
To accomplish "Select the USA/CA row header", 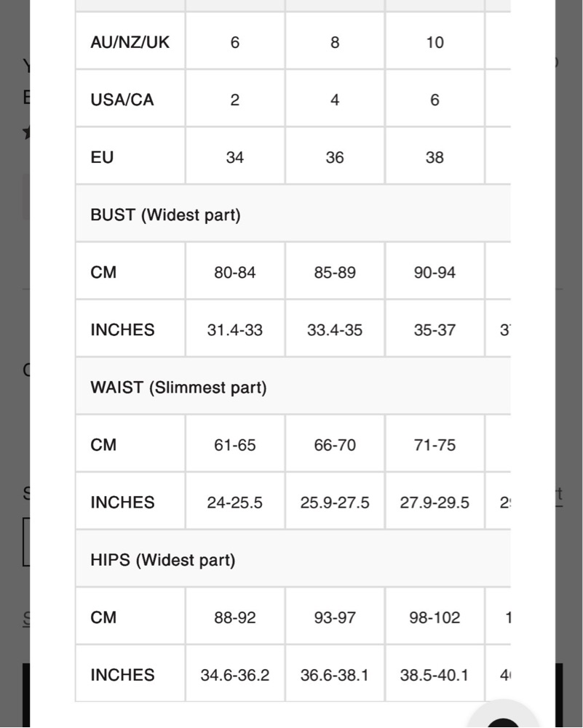I will point(122,100).
